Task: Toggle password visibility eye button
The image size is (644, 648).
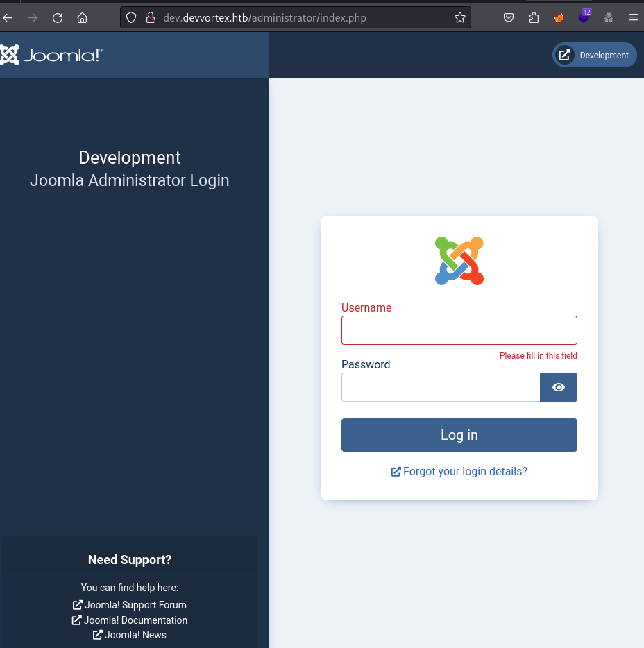Action: click(x=559, y=387)
